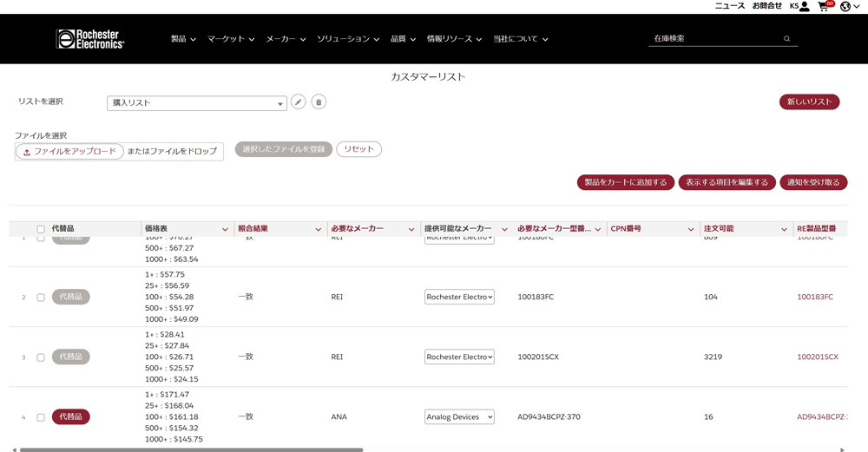Screen dimensions: 868x452
Task: Open the 製品 menu
Action: coord(183,39)
